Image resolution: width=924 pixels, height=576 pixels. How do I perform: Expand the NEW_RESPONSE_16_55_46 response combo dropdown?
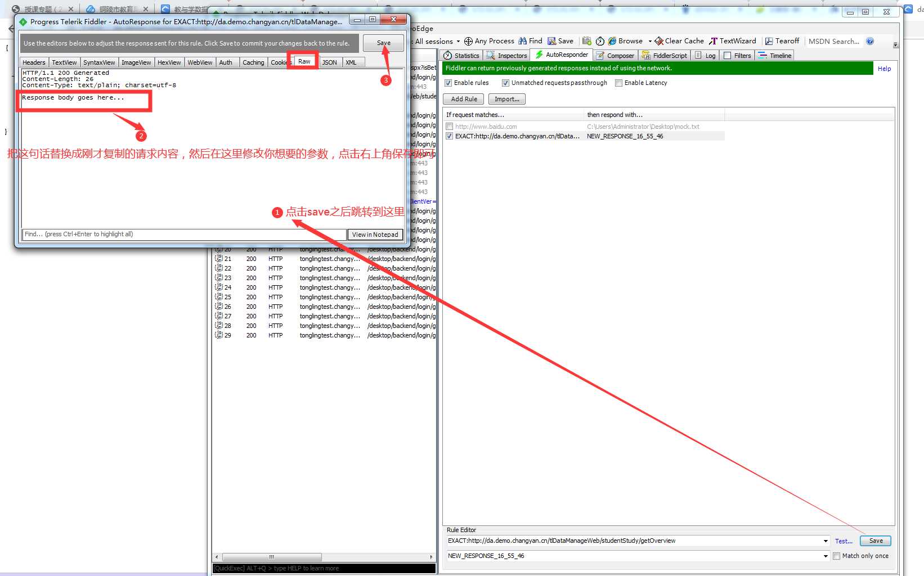(x=826, y=556)
